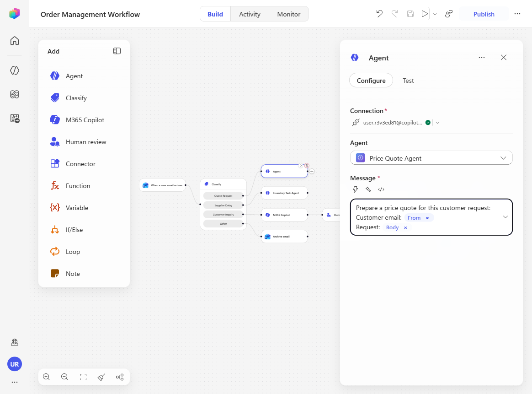The height and width of the screenshot is (394, 532).
Task: Zoom out on the canvas
Action: [64, 377]
